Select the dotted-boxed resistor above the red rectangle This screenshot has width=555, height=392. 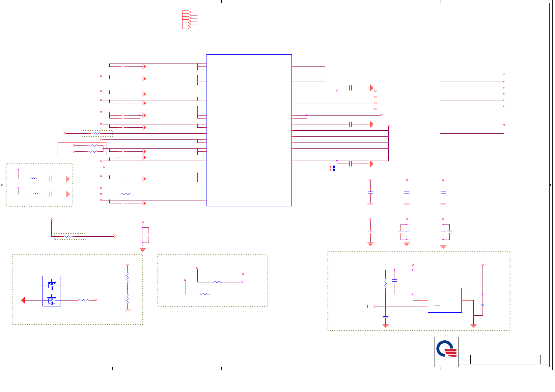96,133
